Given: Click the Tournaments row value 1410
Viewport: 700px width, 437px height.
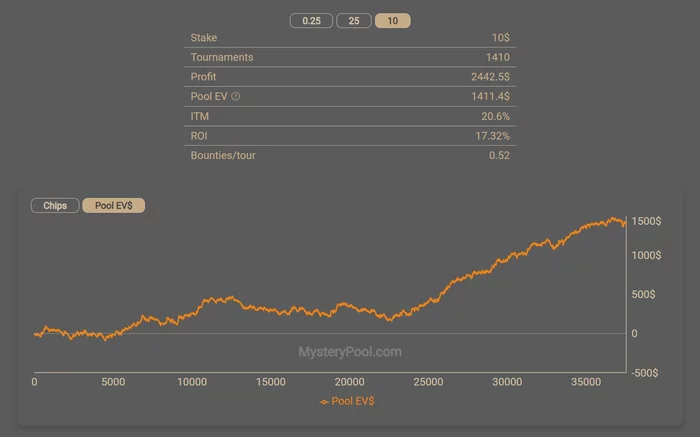Looking at the screenshot, I should tap(497, 57).
